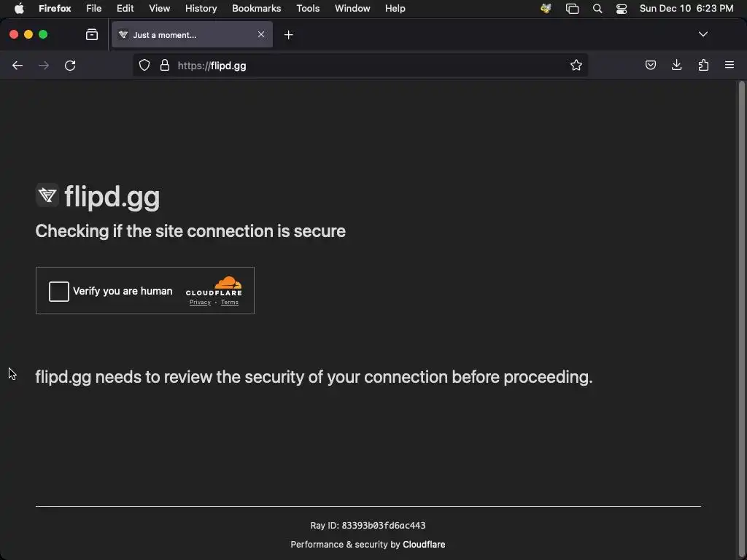Click the flipd.gg heading text
The width and height of the screenshot is (747, 560).
pyautogui.click(x=112, y=196)
